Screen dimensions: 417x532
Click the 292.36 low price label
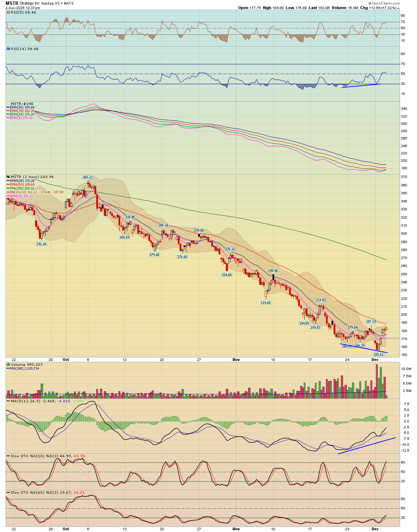41,244
